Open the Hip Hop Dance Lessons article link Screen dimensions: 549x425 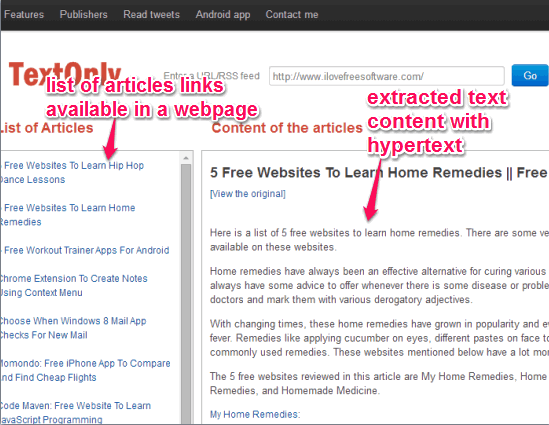72,172
